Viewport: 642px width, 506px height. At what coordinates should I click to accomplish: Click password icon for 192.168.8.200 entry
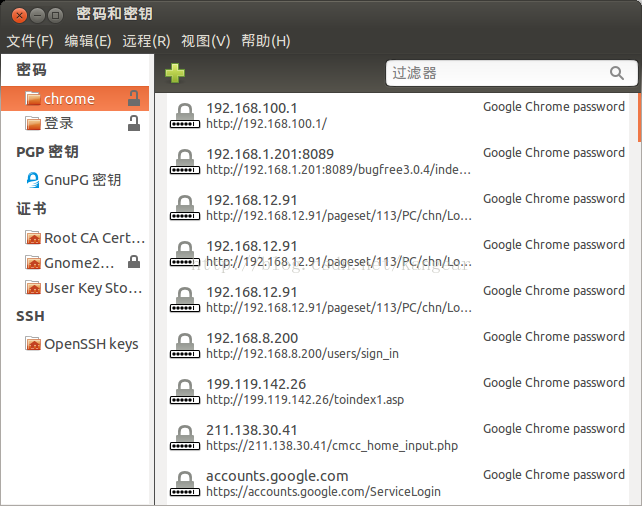185,346
